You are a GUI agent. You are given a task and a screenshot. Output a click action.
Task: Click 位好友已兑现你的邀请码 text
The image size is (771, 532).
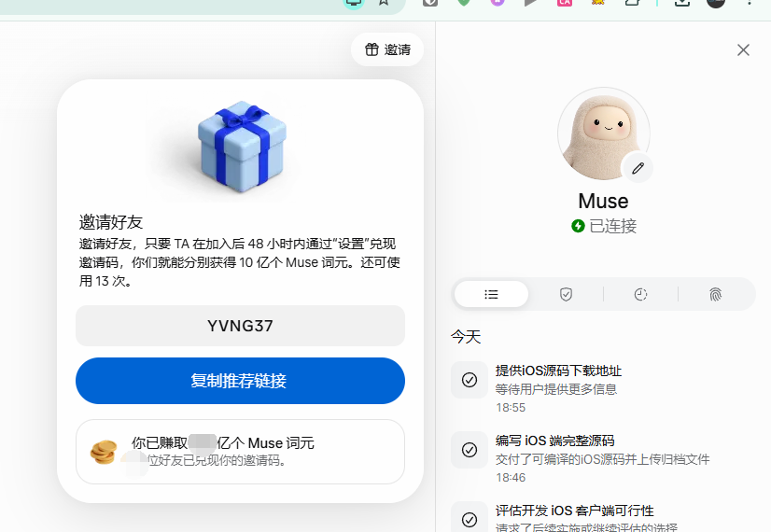coord(217,460)
